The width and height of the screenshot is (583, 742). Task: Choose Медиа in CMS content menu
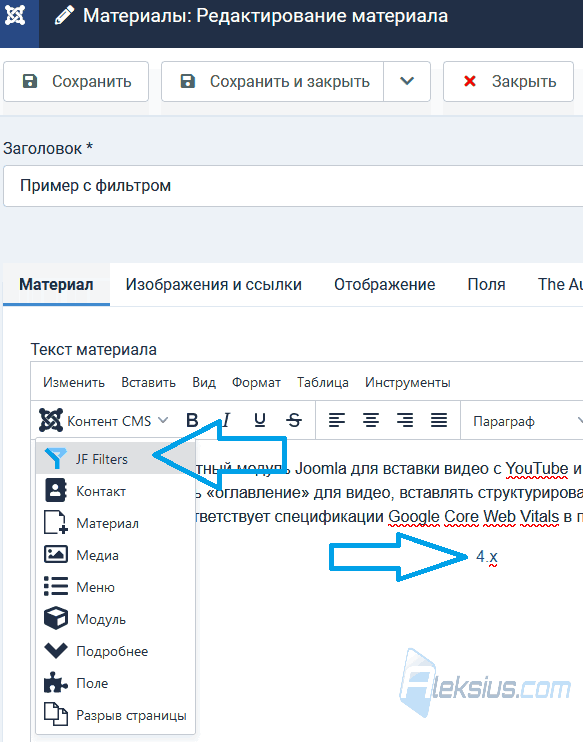115,555
